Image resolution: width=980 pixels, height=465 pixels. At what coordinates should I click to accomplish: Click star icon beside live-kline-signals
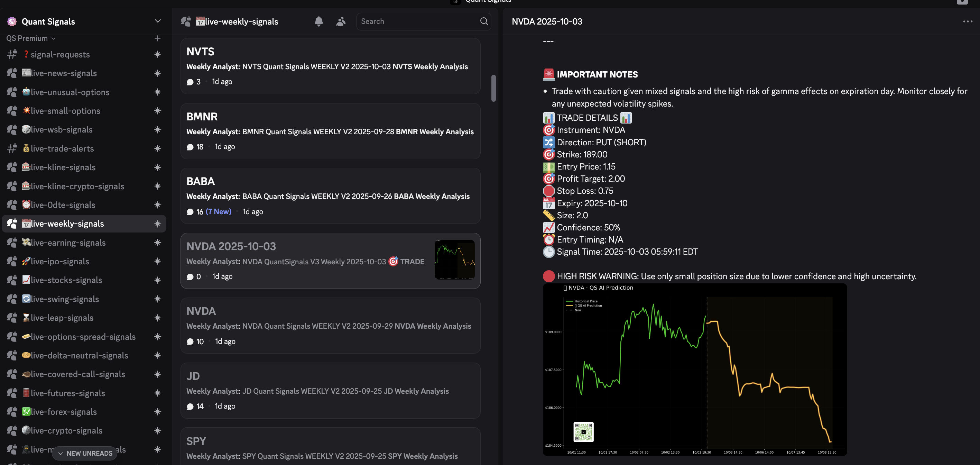[157, 167]
